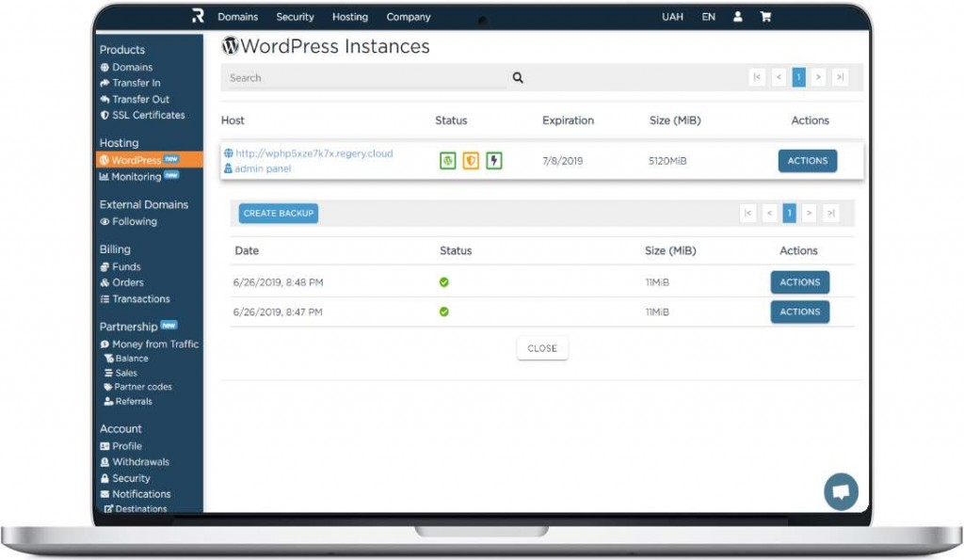
Task: Open the Company top menu
Action: (x=409, y=17)
